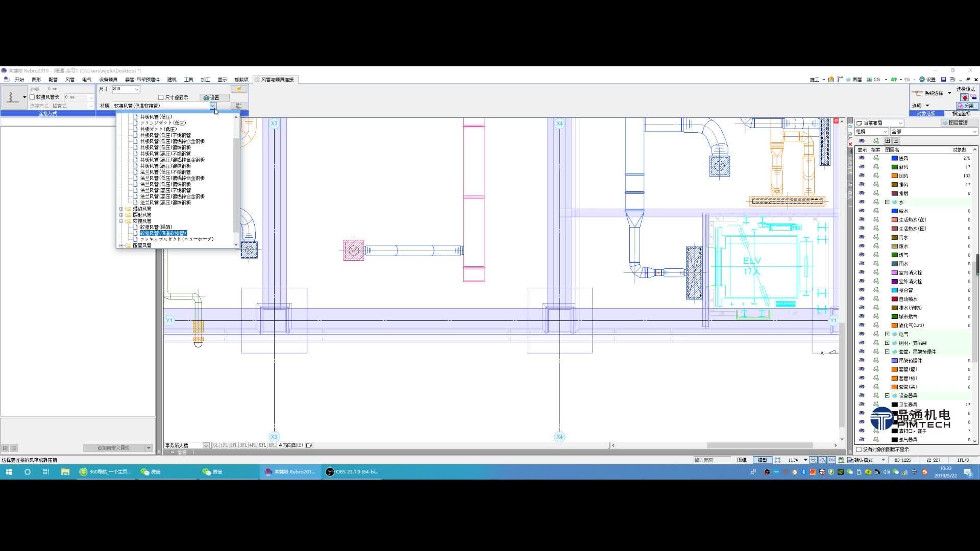
Task: Click the flexible duct connection method icon
Action: 11,97
